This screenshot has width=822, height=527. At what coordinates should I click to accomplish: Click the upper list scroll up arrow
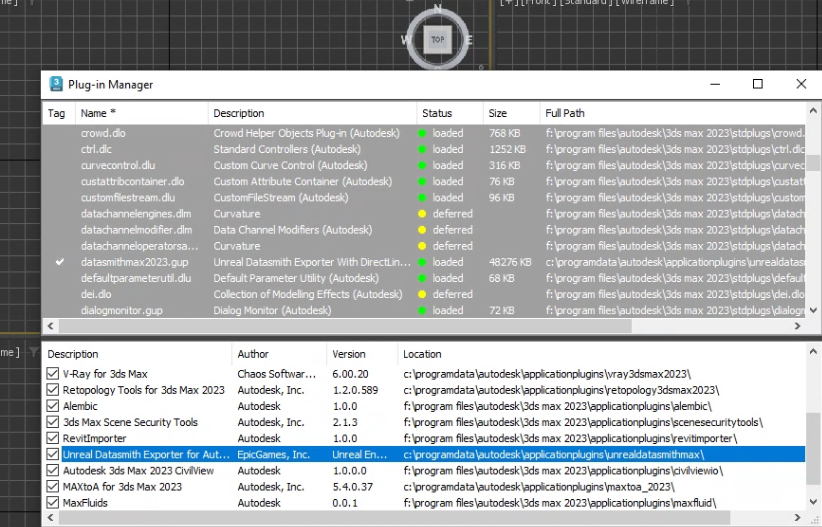click(813, 111)
